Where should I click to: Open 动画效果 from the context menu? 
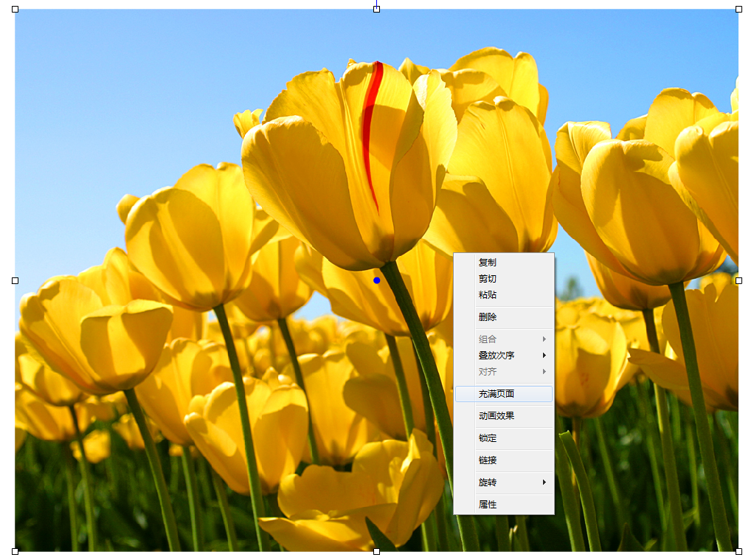[x=497, y=416]
